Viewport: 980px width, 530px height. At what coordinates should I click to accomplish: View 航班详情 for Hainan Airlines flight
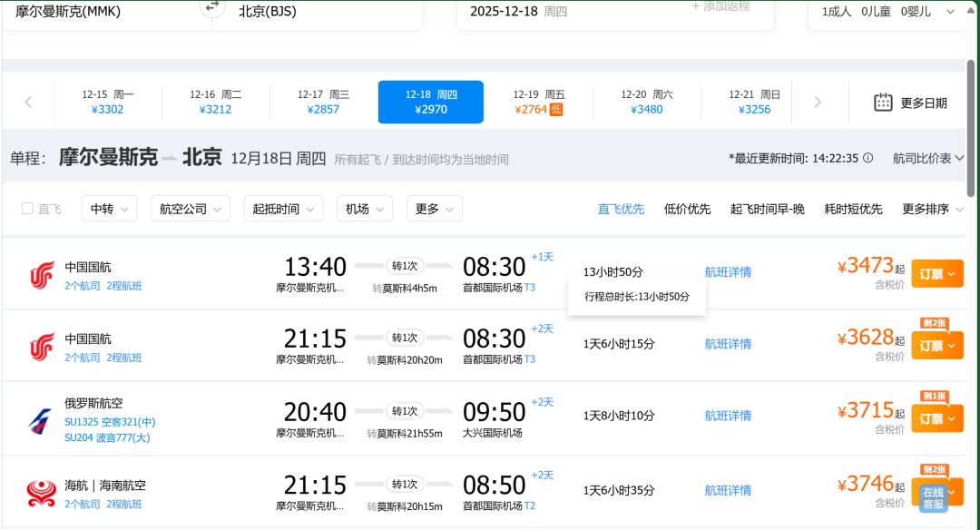(x=728, y=491)
